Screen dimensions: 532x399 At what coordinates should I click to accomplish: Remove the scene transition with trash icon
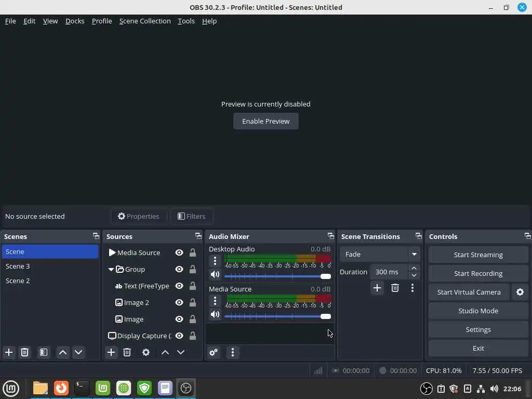395,288
